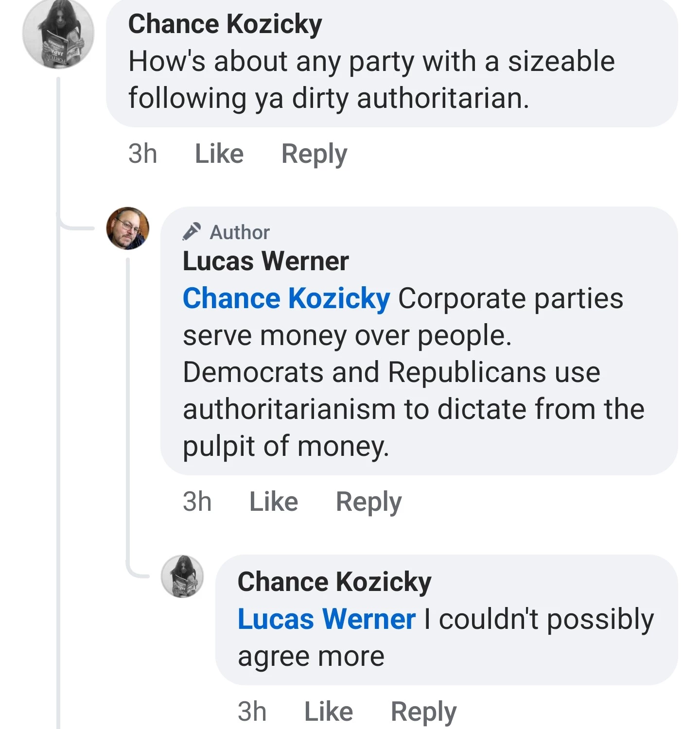700x729 pixels.
Task: Click the "Author" badge label
Action: coord(240,232)
